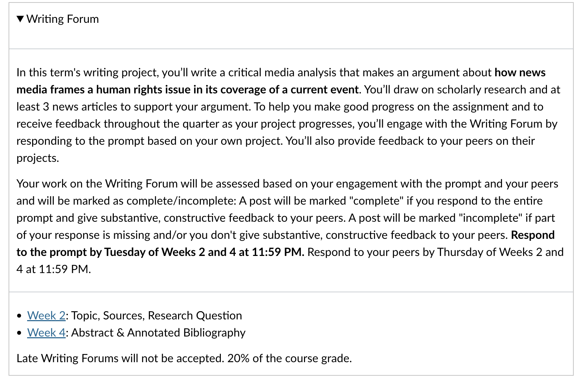
Task: Open the Week 2 link
Action: tap(46, 315)
